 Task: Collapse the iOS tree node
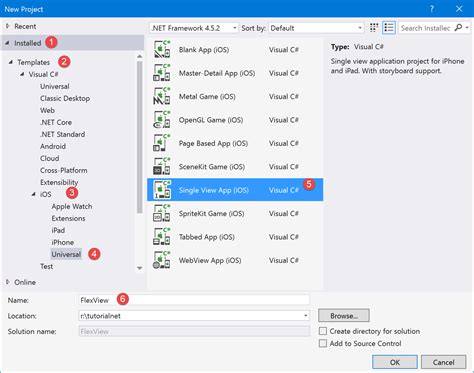pyautogui.click(x=33, y=194)
